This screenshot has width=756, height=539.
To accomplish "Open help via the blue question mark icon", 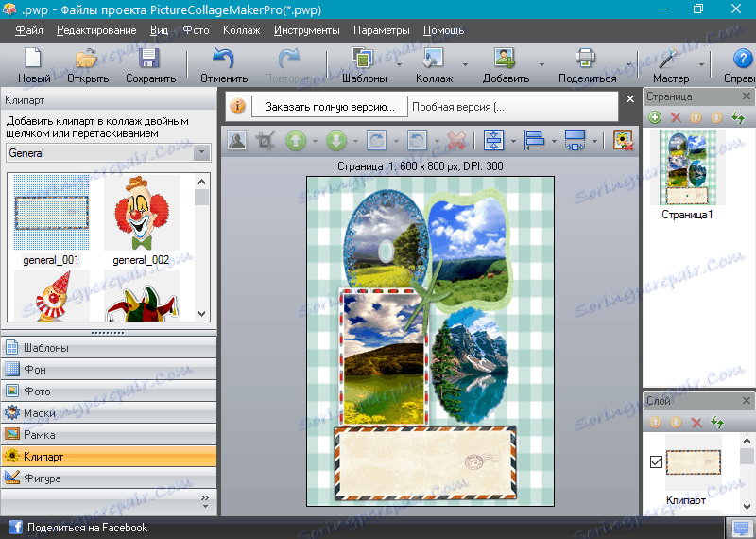I will (x=743, y=59).
